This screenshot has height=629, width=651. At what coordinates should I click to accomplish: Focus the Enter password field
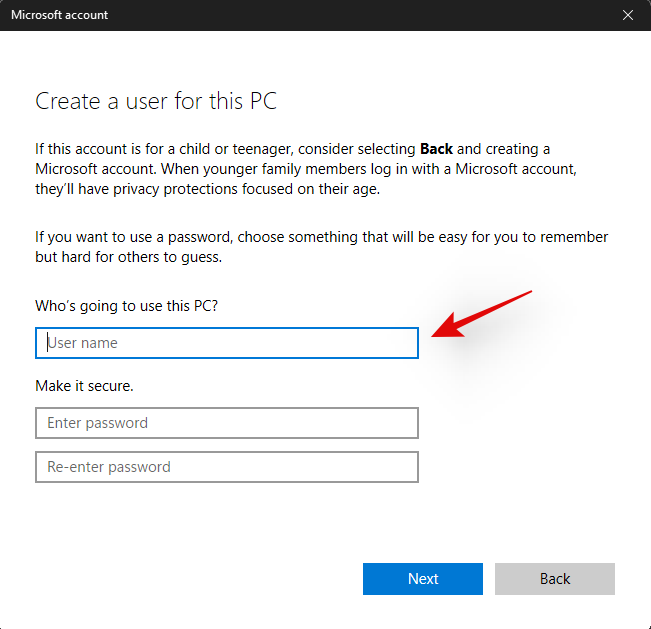(226, 423)
